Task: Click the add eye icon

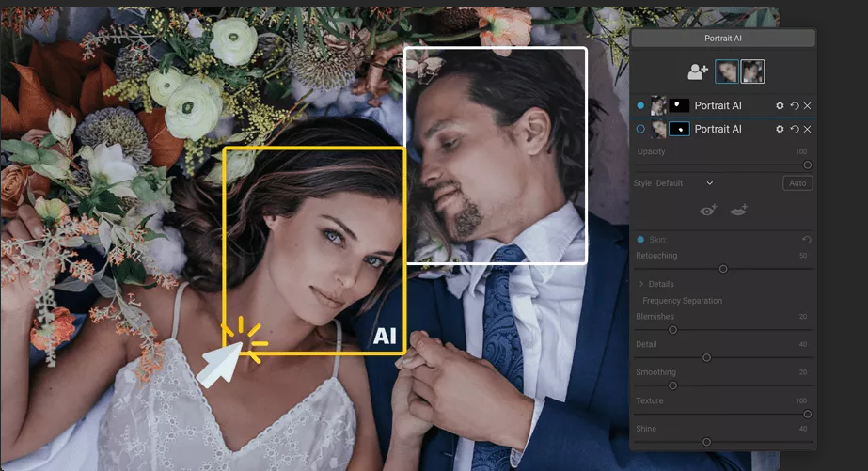Action: tap(708, 211)
